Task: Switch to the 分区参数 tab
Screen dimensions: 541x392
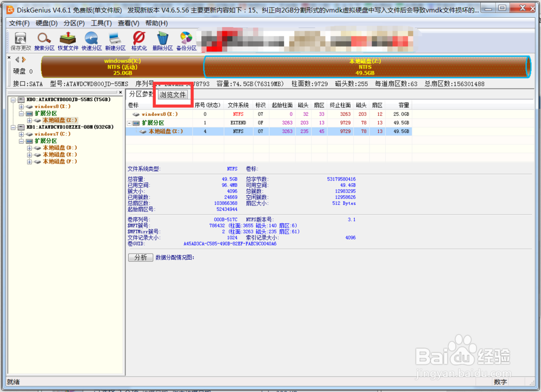Action: click(142, 94)
